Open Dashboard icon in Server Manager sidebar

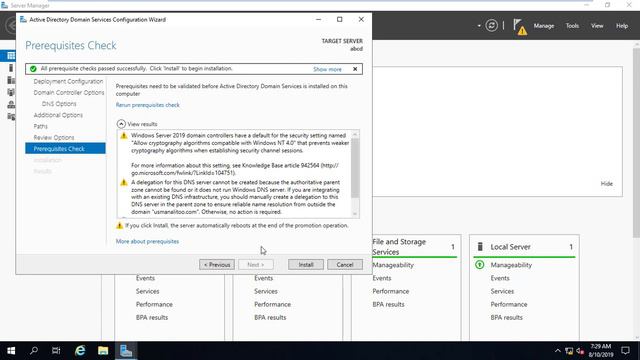tap(11, 56)
